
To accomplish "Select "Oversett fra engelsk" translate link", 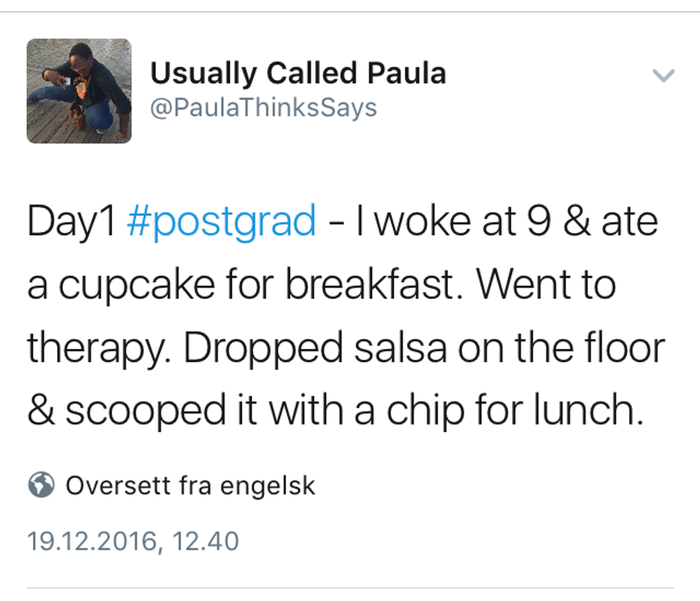I will [x=190, y=486].
